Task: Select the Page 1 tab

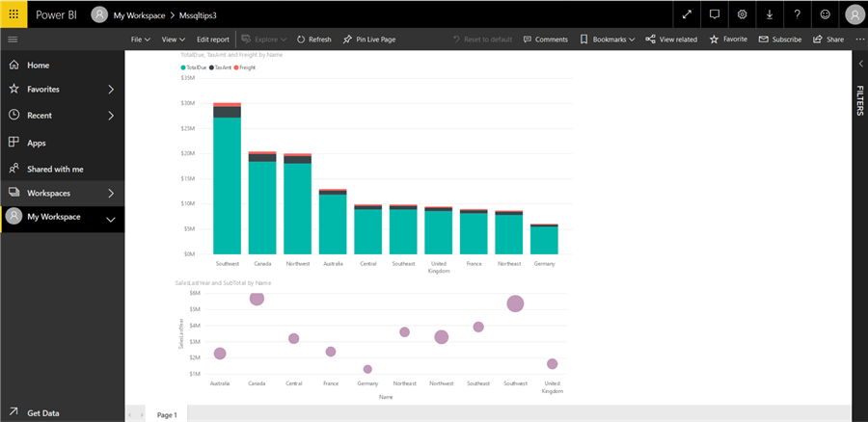Action: click(x=167, y=414)
